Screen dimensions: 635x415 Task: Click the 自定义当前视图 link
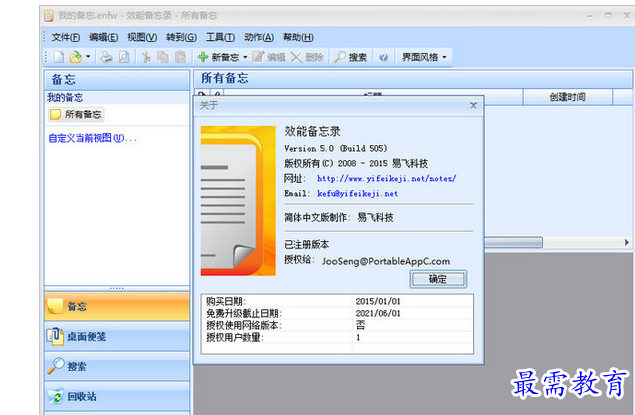[92, 138]
